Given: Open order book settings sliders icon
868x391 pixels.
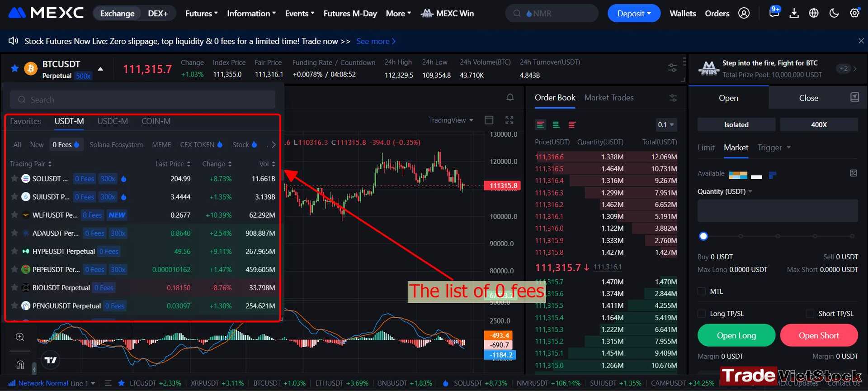Looking at the screenshot, I should [673, 98].
